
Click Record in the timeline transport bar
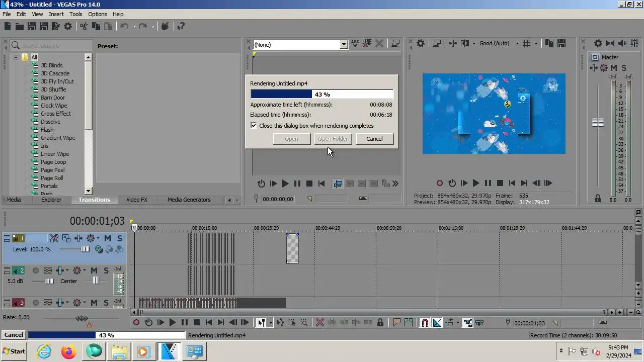pos(136,323)
